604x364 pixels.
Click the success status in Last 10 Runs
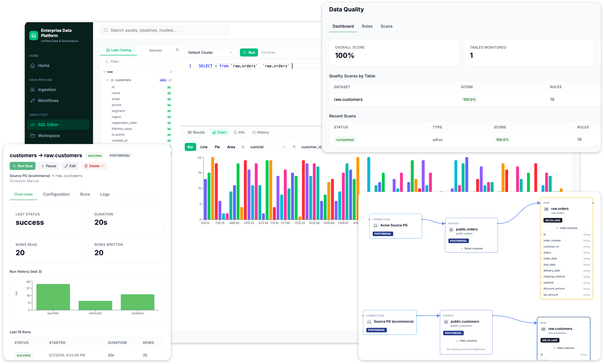pos(23,355)
